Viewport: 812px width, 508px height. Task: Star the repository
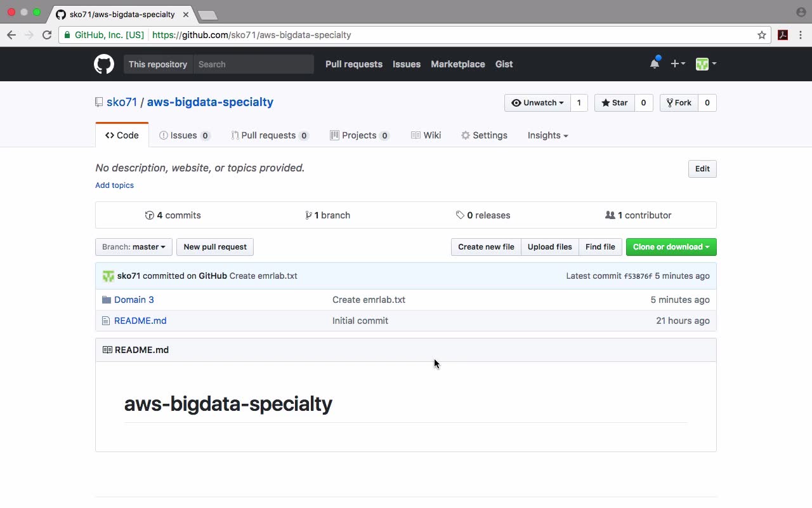[614, 103]
